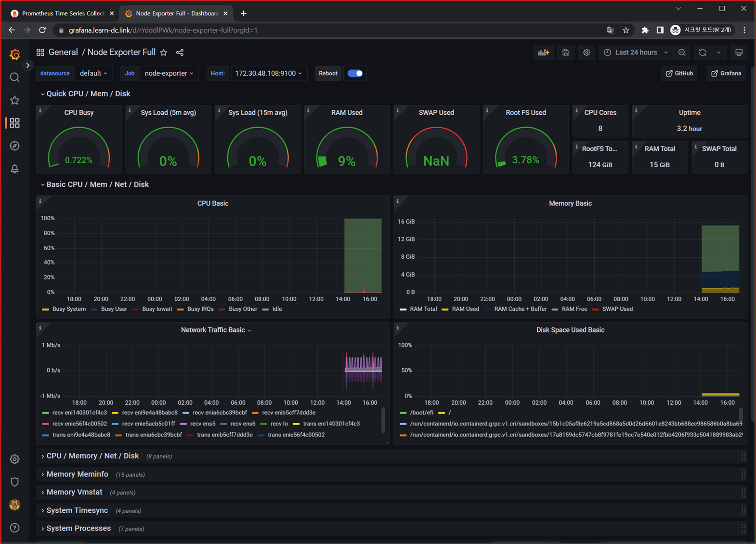Refresh the dashboard
Screen dimensions: 756x544
pyautogui.click(x=703, y=53)
